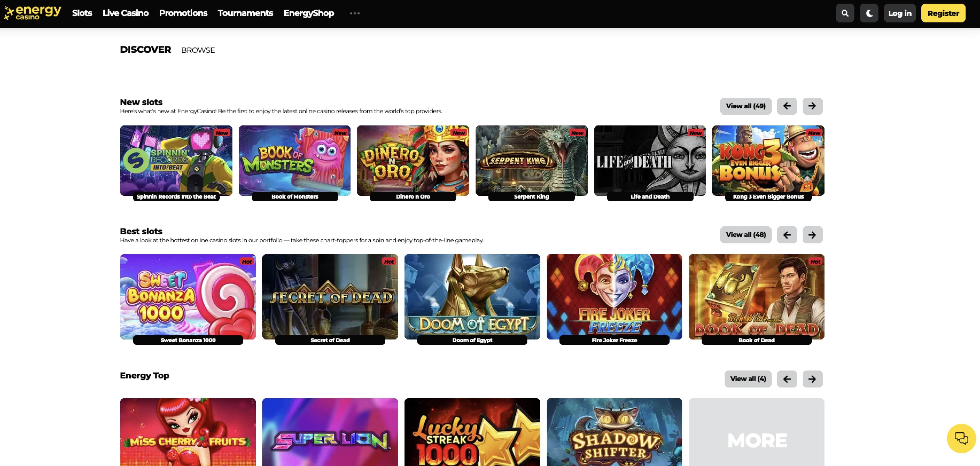Switch to the BROWSE tab
This screenshot has height=466, width=980.
[198, 50]
